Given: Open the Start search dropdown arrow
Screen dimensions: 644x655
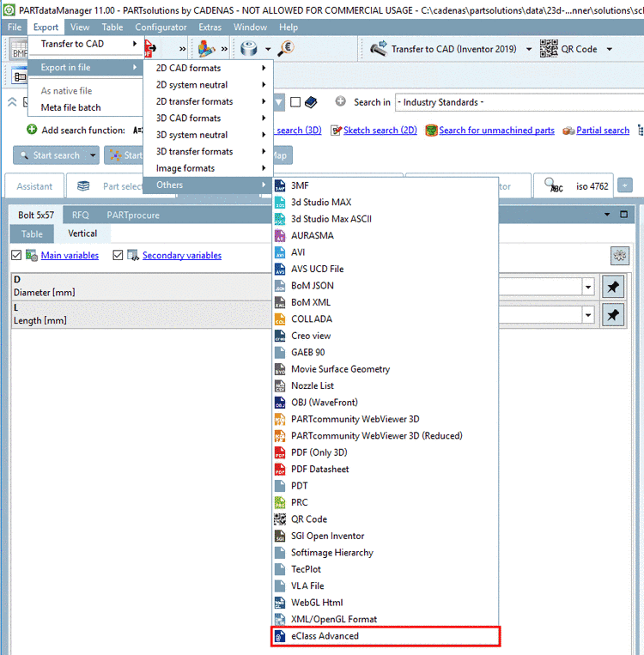Looking at the screenshot, I should tap(93, 155).
